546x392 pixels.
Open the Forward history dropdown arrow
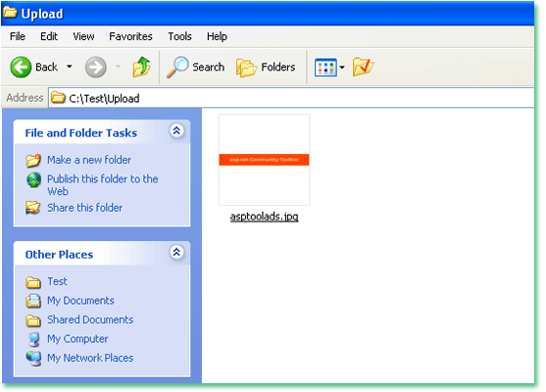(118, 67)
